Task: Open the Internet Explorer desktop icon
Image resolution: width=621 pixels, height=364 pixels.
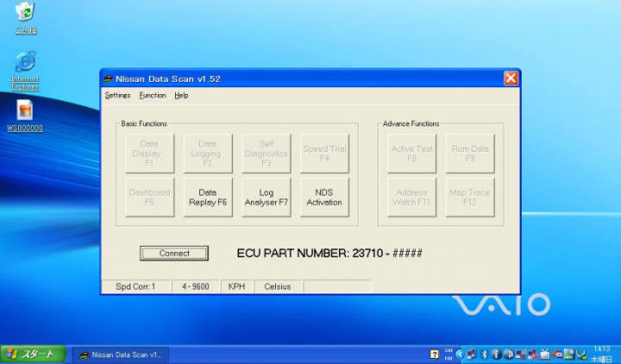Action: pos(25,71)
